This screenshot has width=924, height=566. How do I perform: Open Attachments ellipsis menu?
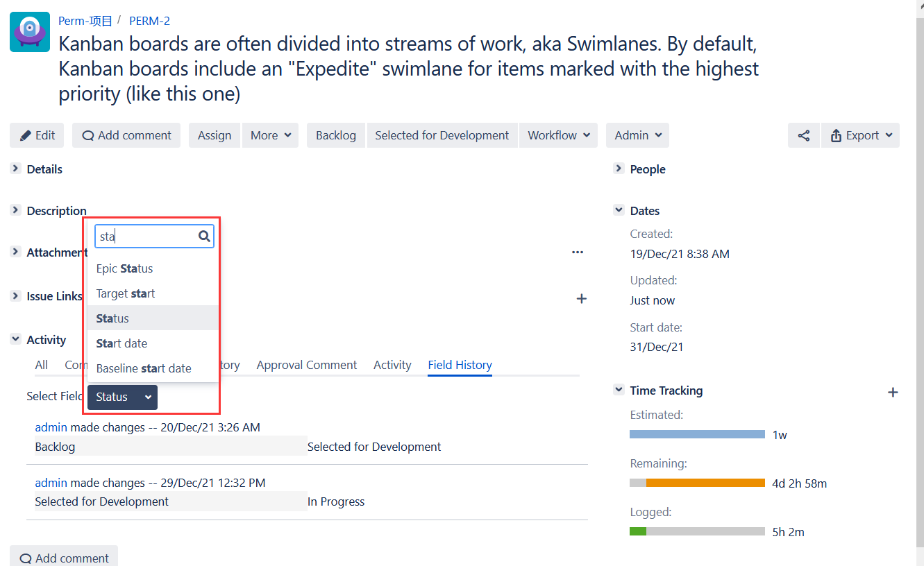tap(578, 252)
